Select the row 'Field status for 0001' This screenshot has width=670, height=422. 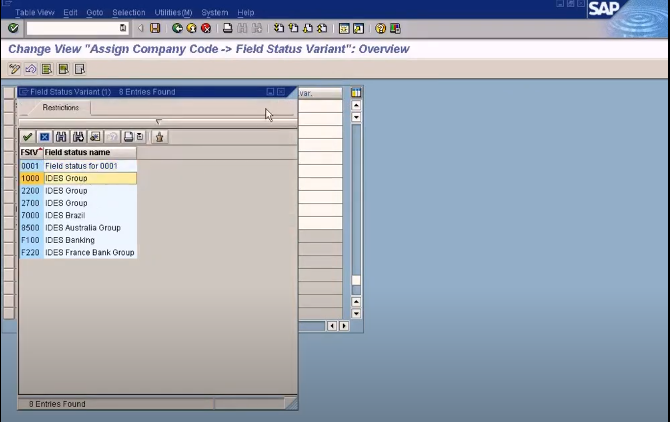[x=78, y=166]
